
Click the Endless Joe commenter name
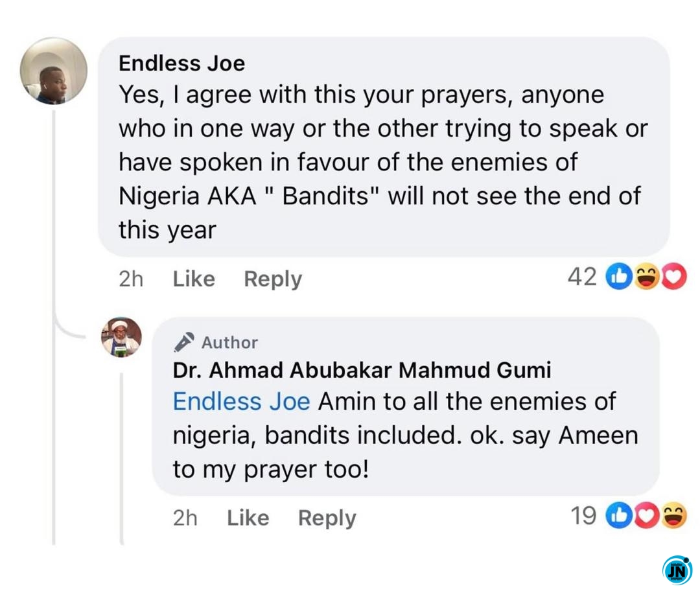[182, 64]
